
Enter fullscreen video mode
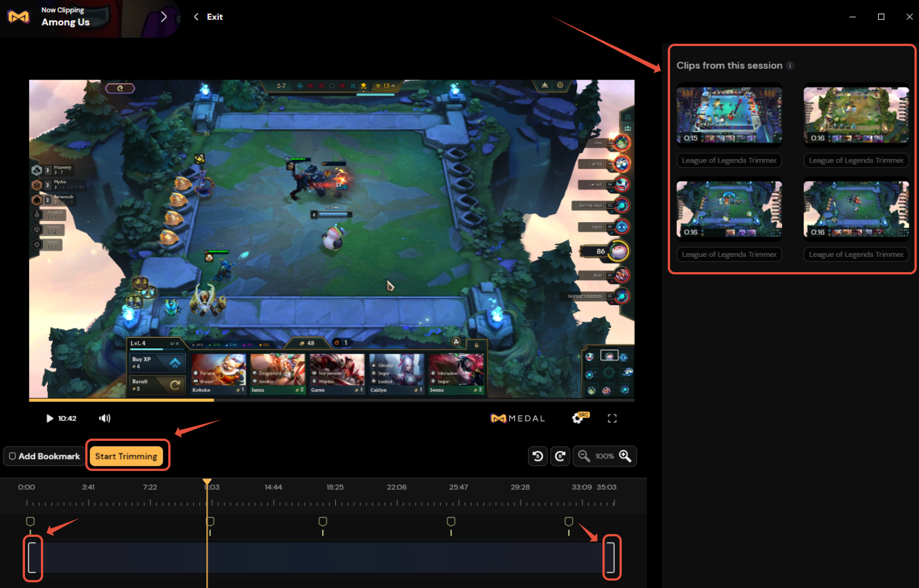coord(612,418)
